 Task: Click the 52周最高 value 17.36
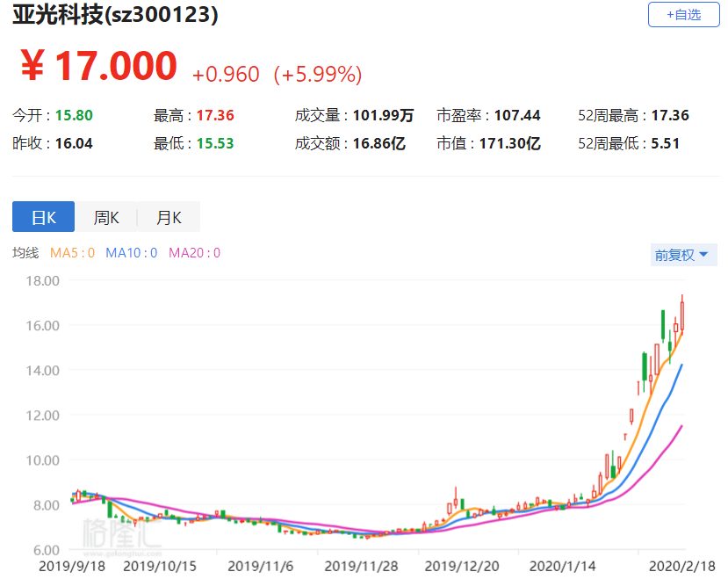(670, 115)
